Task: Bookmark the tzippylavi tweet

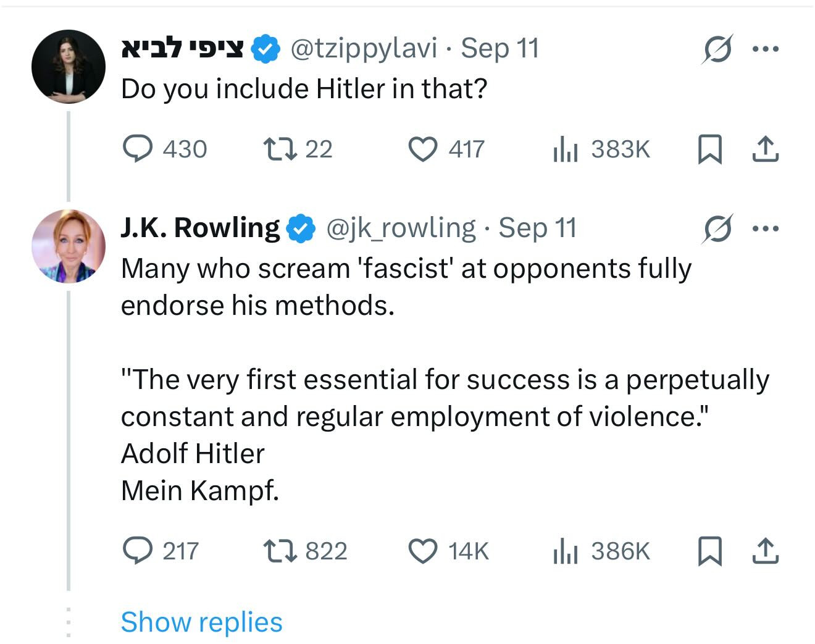Action: pyautogui.click(x=709, y=149)
